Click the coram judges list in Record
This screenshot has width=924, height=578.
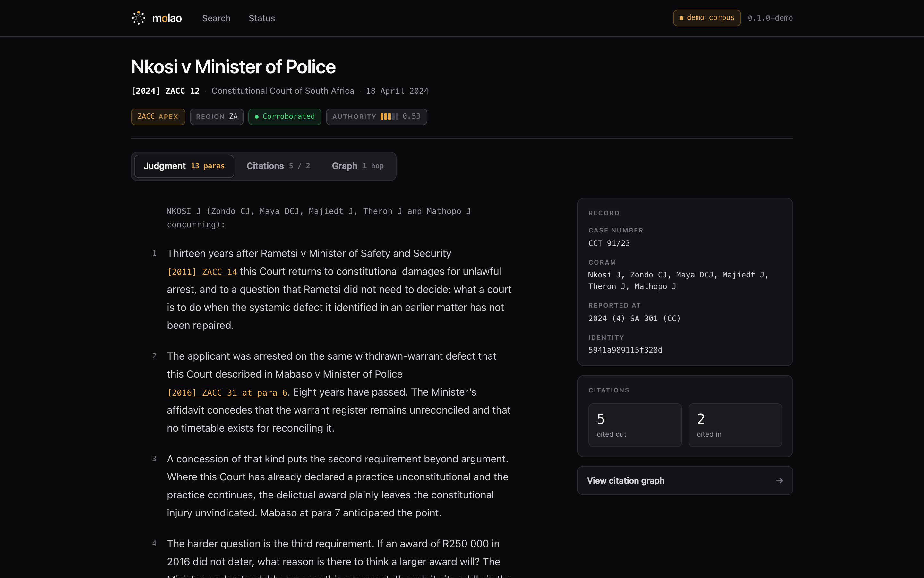click(678, 281)
